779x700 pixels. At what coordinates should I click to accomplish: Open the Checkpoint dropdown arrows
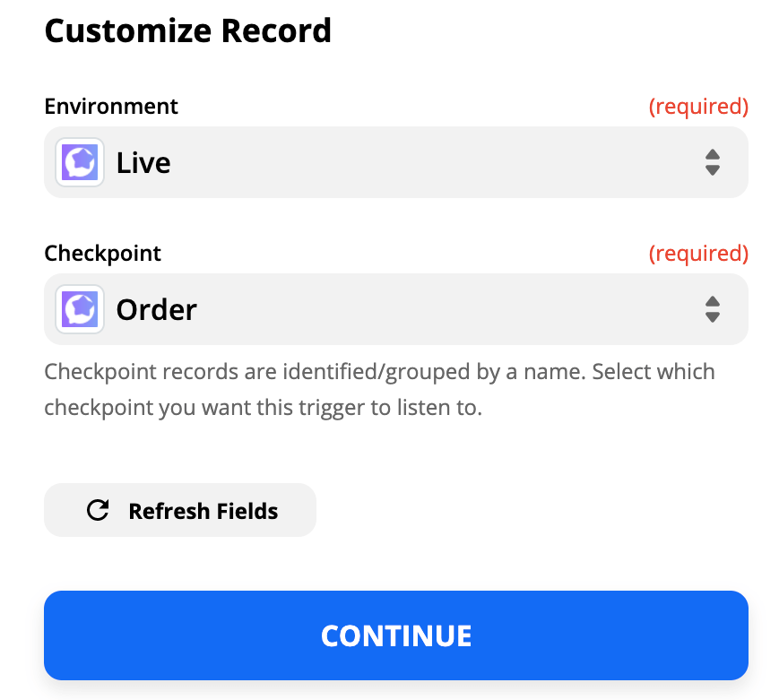click(713, 309)
